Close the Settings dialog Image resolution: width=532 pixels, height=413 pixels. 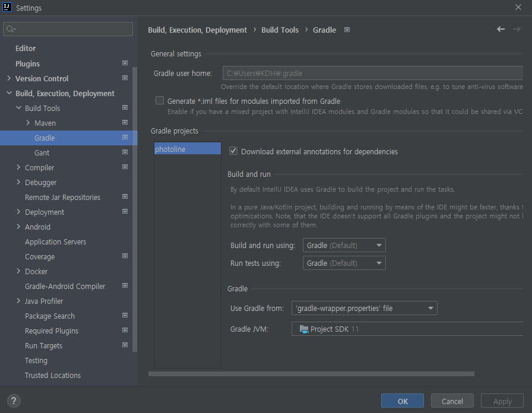[518, 7]
